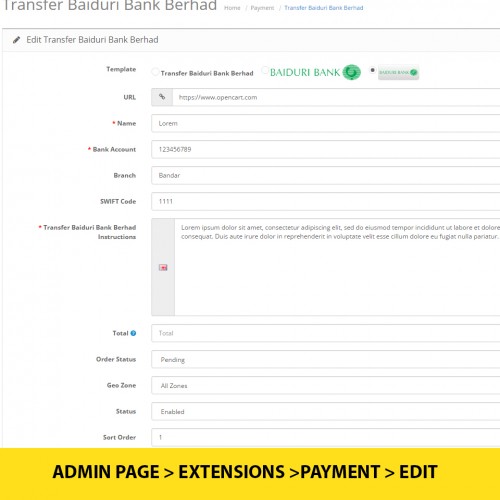Select the large Baiduri Bank logo template radio
The width and height of the screenshot is (500, 500).
click(x=265, y=70)
